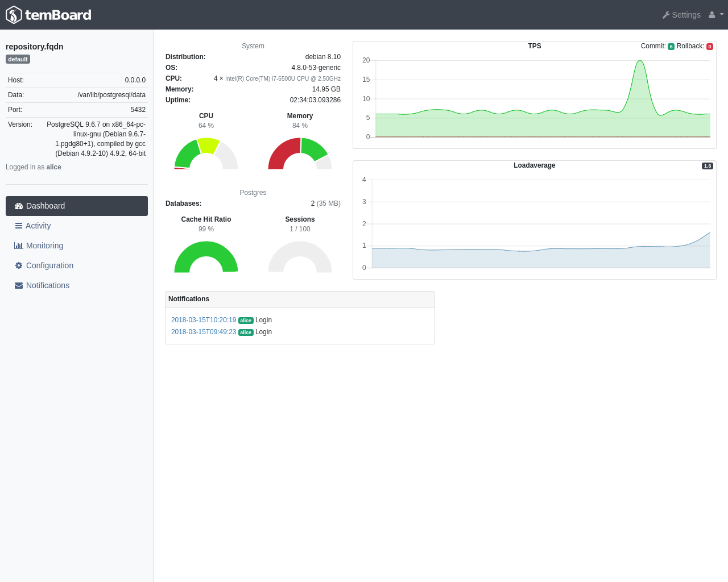
Task: Click the Notifications envelope icon
Action: click(18, 285)
